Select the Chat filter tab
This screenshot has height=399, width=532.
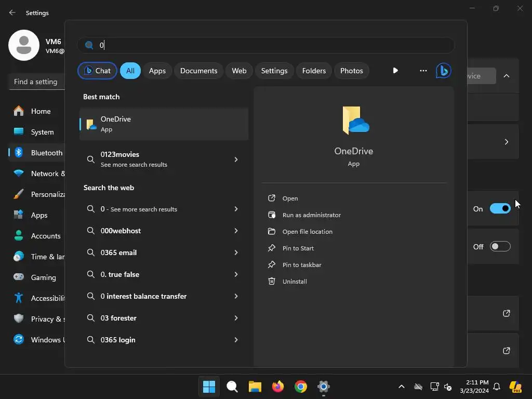point(97,71)
